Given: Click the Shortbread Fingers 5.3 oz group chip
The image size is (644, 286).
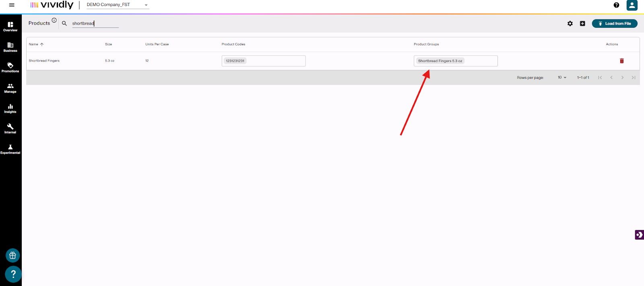Looking at the screenshot, I should pos(440,61).
